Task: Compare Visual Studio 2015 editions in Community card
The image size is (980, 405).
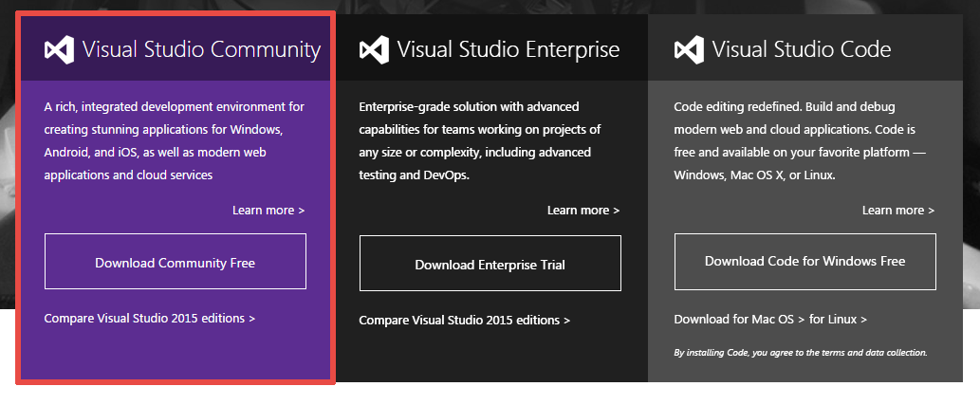Action: (x=150, y=318)
